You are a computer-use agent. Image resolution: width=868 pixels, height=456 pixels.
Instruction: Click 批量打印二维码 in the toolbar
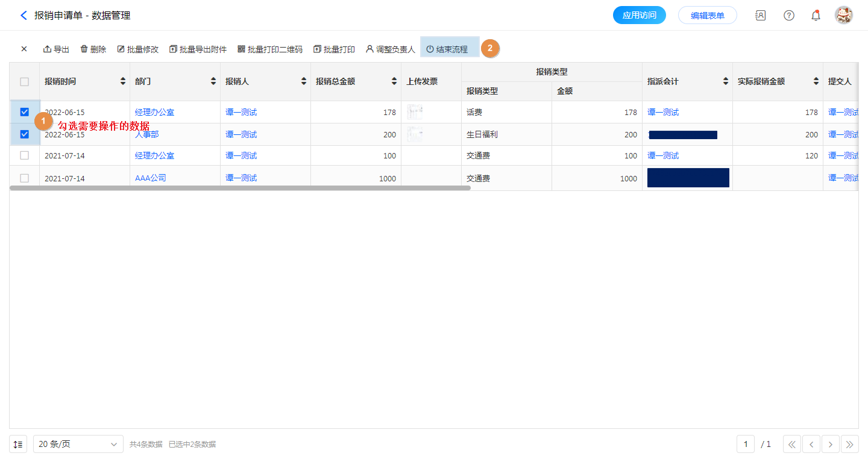tap(270, 49)
